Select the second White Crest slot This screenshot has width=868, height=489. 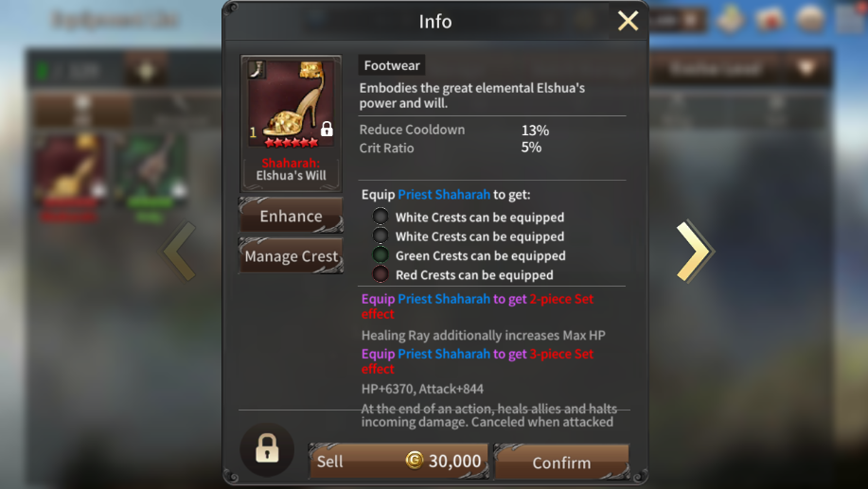click(x=381, y=236)
